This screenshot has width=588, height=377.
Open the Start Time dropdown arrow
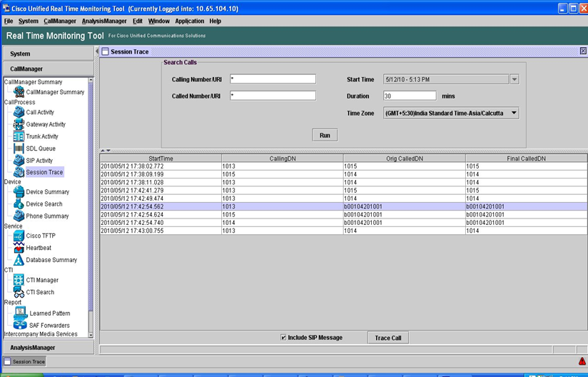[514, 79]
